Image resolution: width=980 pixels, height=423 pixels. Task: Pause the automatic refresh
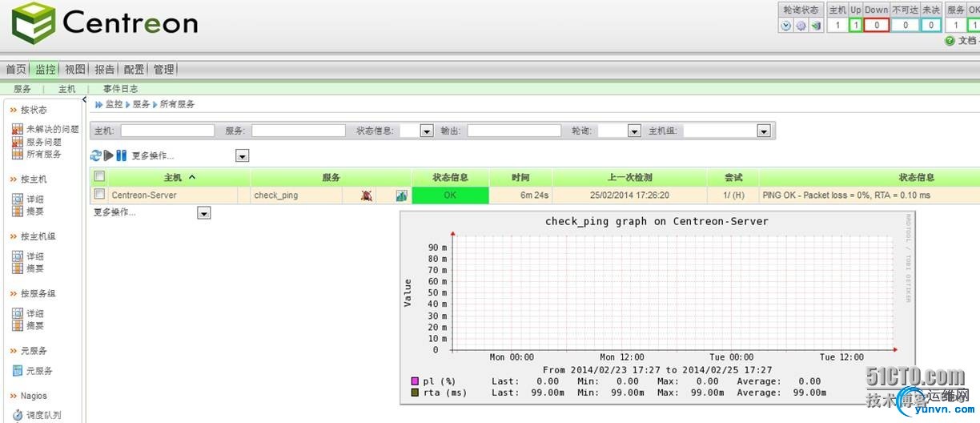click(122, 155)
